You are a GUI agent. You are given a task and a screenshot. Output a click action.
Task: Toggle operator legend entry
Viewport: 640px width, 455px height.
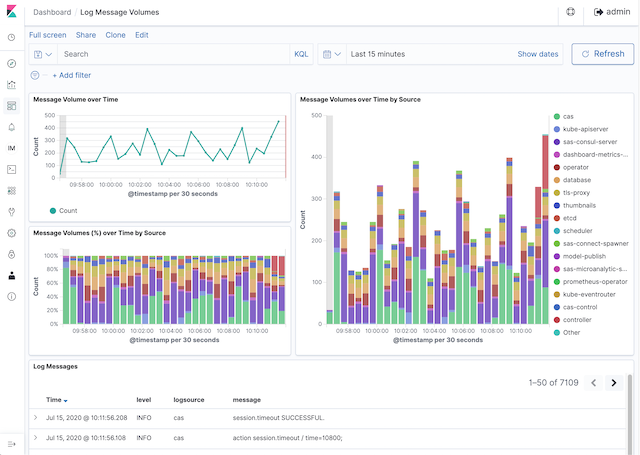pos(571,167)
